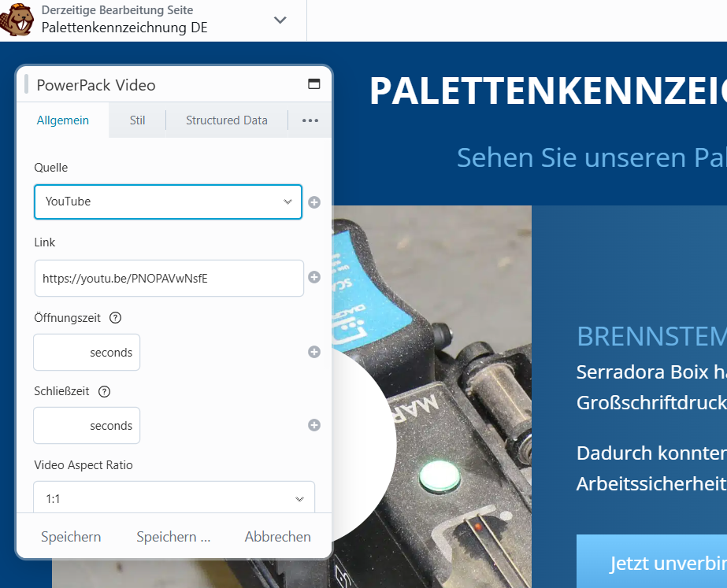727x588 pixels.
Task: Click the PALETTENKENNZEI... page heading
Action: tap(547, 91)
